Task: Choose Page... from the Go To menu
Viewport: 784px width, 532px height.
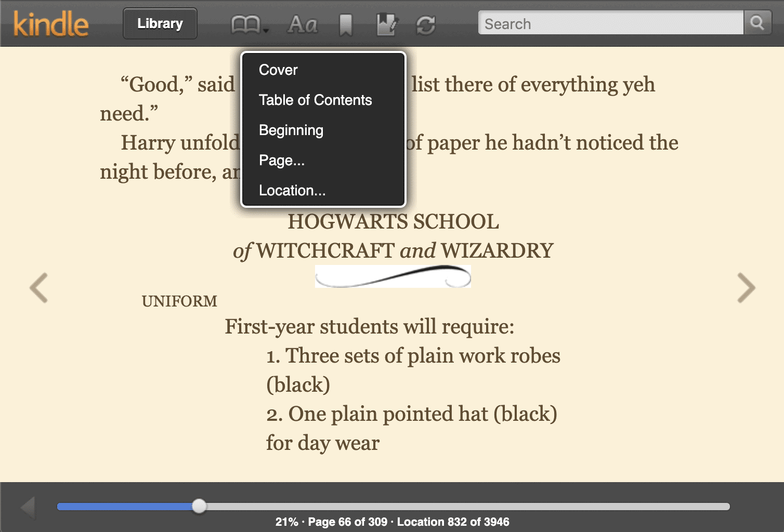Action: 282,160
